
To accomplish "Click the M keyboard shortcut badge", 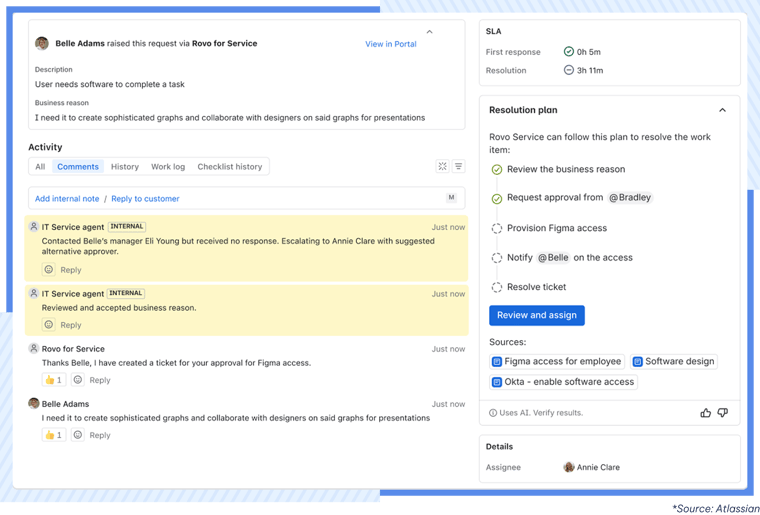I will click(x=451, y=198).
